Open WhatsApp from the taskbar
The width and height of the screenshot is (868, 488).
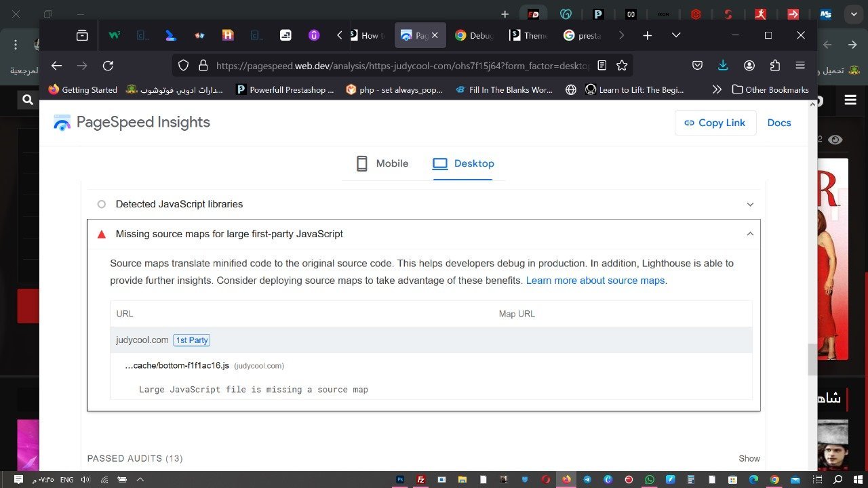coord(650,479)
